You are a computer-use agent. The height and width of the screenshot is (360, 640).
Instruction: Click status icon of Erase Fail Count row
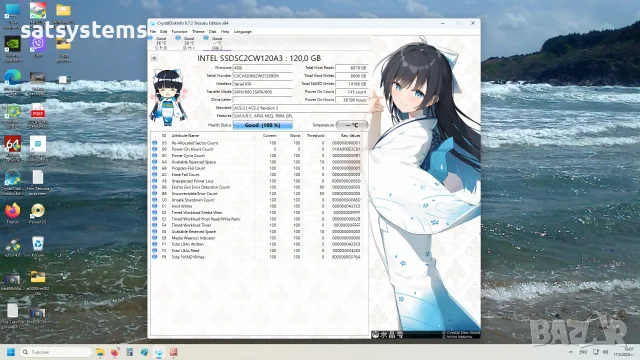click(x=155, y=175)
